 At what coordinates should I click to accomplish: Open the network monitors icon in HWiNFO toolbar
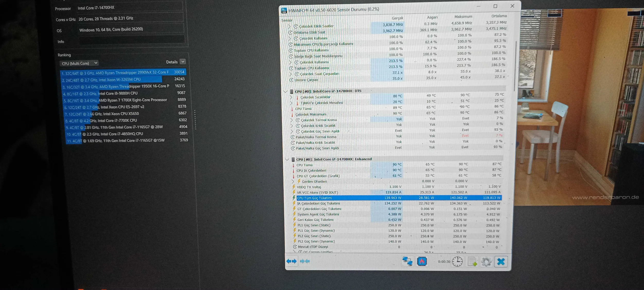407,261
